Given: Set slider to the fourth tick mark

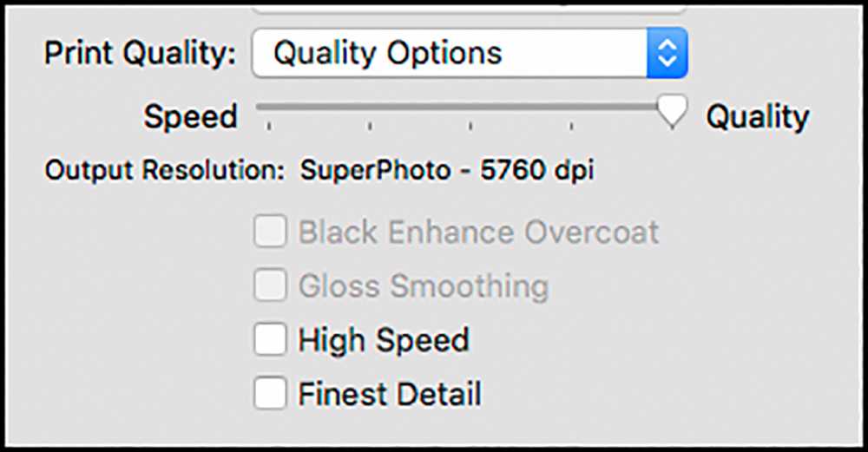Looking at the screenshot, I should (x=571, y=127).
